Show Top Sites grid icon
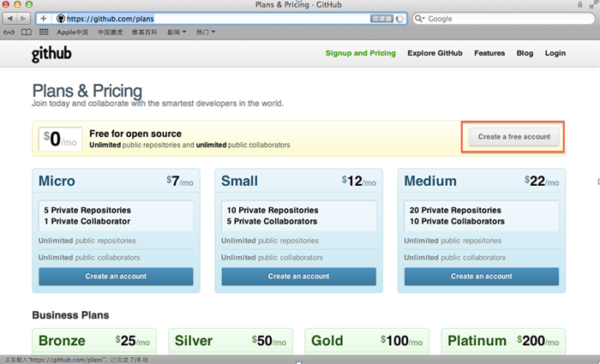Image resolution: width=600 pixels, height=364 pixels. [x=44, y=33]
